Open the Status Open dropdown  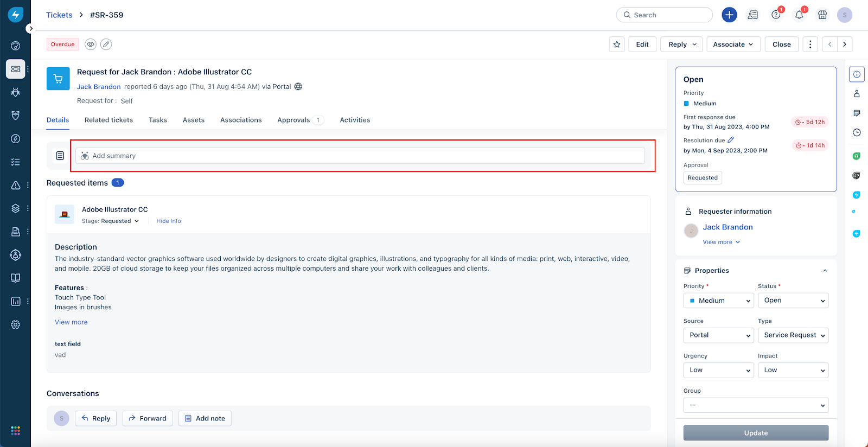(793, 301)
